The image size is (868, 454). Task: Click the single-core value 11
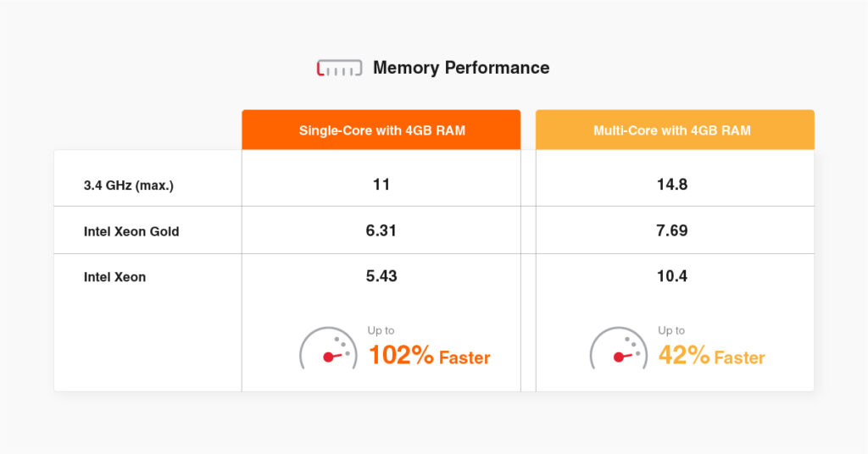pyautogui.click(x=381, y=184)
